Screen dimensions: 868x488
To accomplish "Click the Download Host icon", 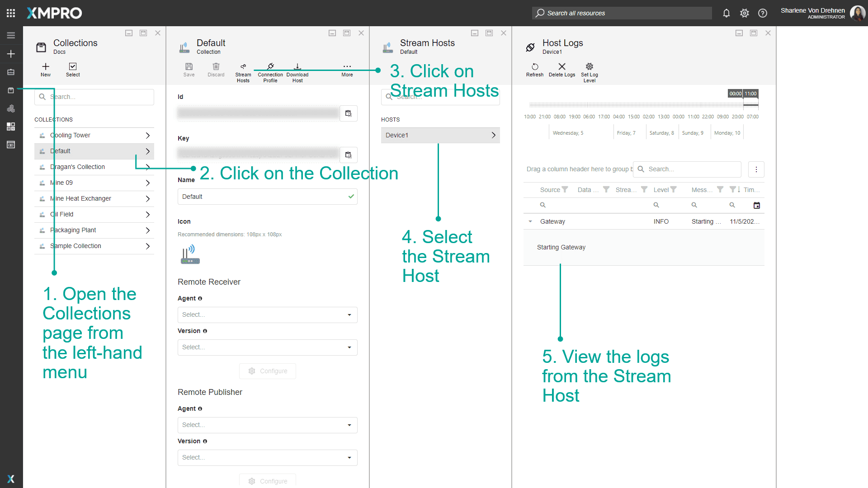I will (x=297, y=70).
